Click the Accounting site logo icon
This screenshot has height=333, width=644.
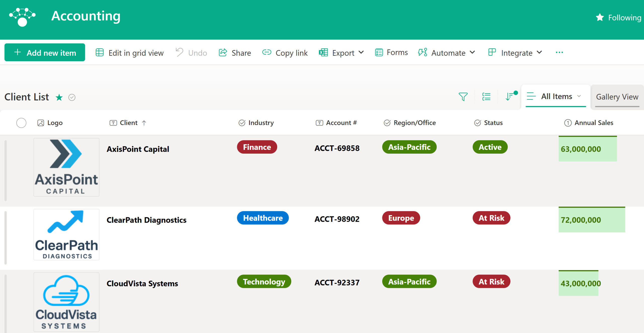pyautogui.click(x=22, y=17)
